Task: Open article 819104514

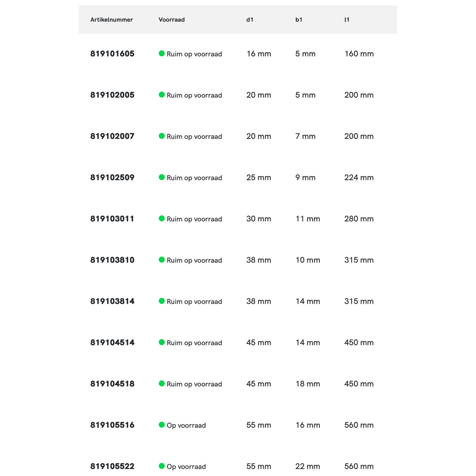Action: (112, 343)
